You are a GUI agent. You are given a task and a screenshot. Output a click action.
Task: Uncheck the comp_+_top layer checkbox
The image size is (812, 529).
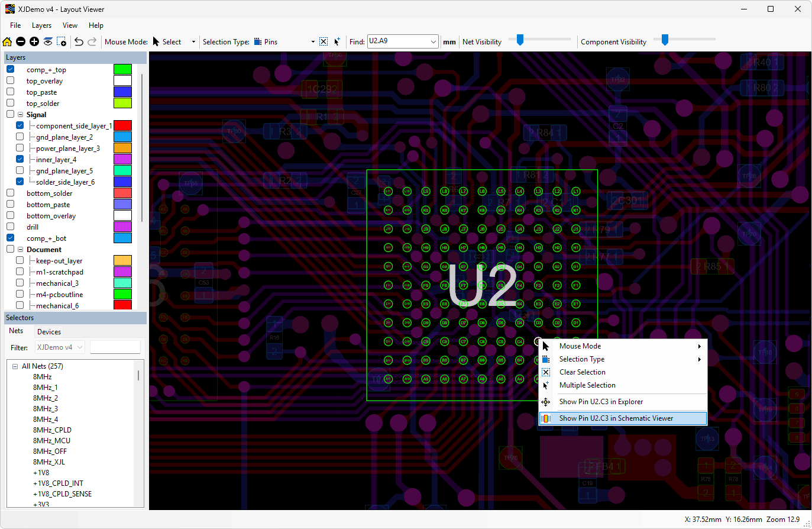click(11, 69)
